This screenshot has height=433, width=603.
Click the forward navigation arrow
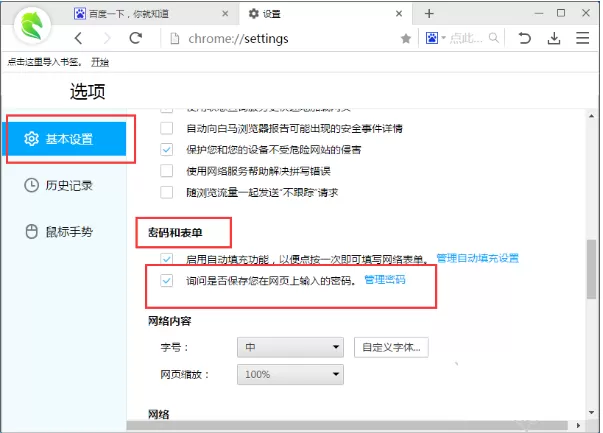click(x=107, y=38)
